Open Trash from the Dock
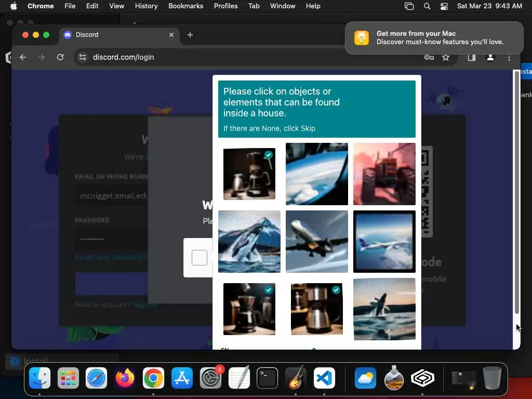This screenshot has width=532, height=399. point(492,378)
